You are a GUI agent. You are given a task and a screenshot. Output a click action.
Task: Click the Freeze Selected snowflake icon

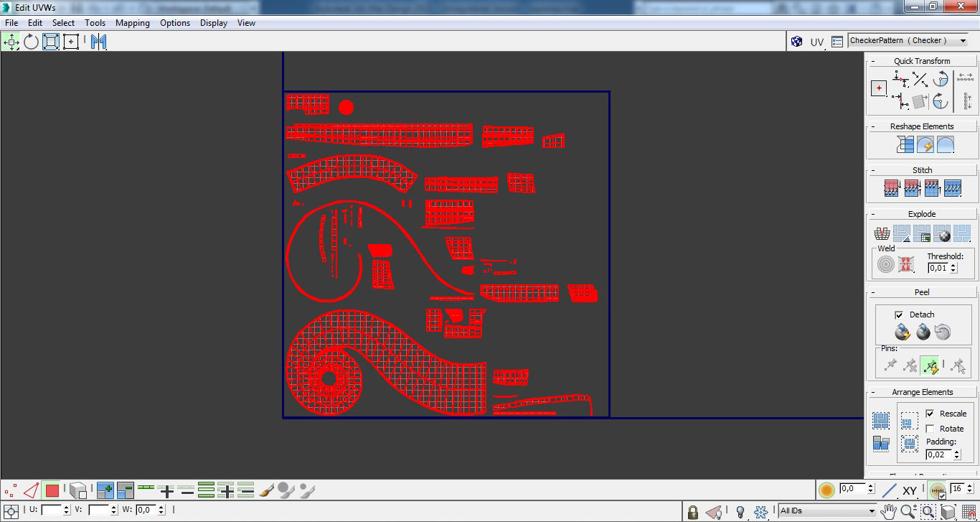[761, 512]
